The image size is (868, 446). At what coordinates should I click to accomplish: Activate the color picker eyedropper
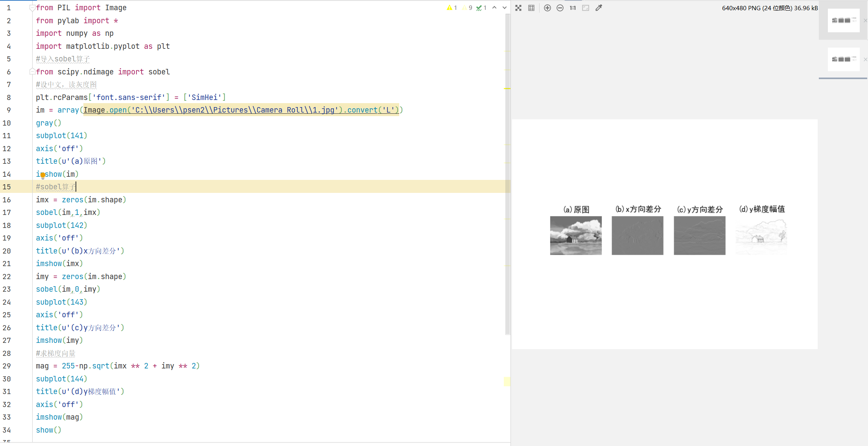tap(599, 8)
